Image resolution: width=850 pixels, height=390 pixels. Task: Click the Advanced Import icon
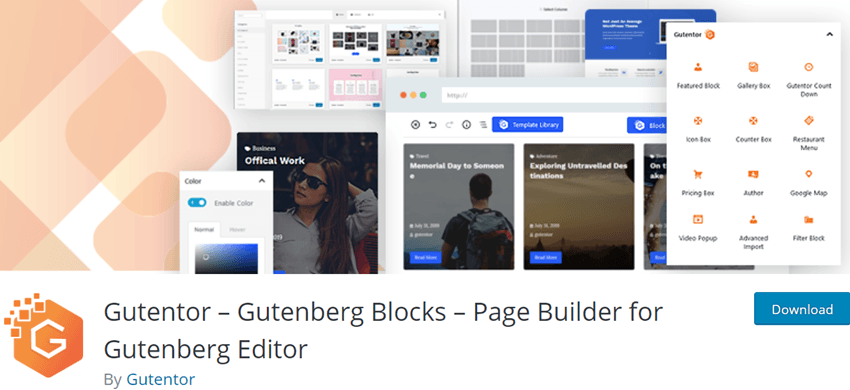pos(753,219)
